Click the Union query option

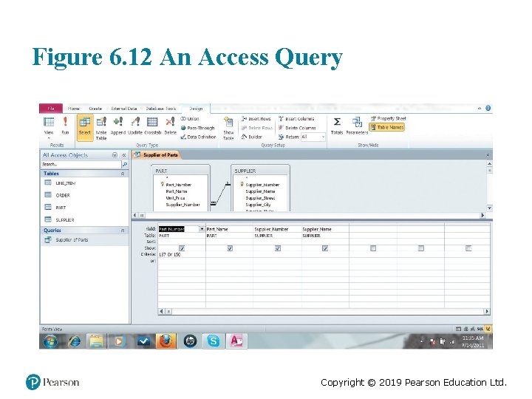[190, 119]
